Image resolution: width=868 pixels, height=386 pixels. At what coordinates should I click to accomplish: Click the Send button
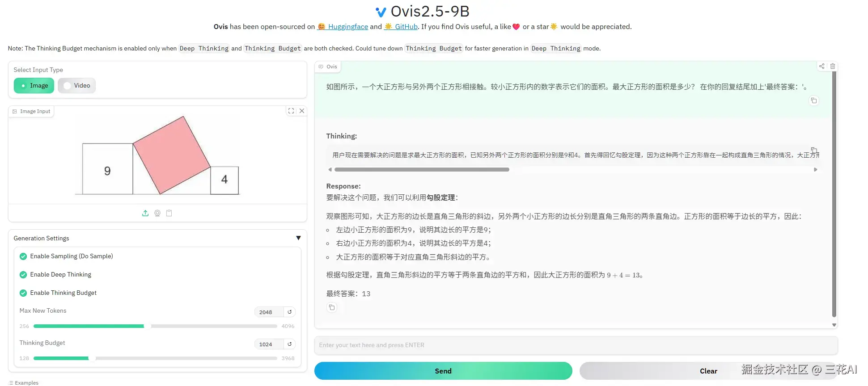click(443, 371)
